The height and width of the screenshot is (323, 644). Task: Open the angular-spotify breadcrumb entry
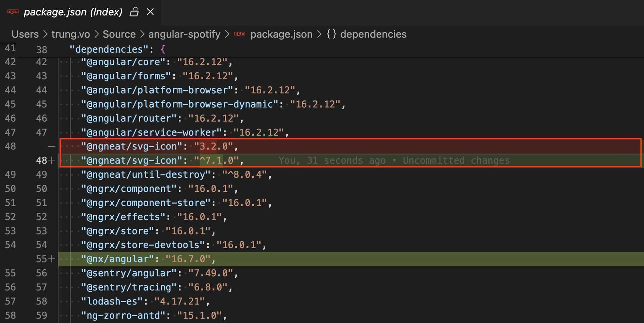coord(184,34)
